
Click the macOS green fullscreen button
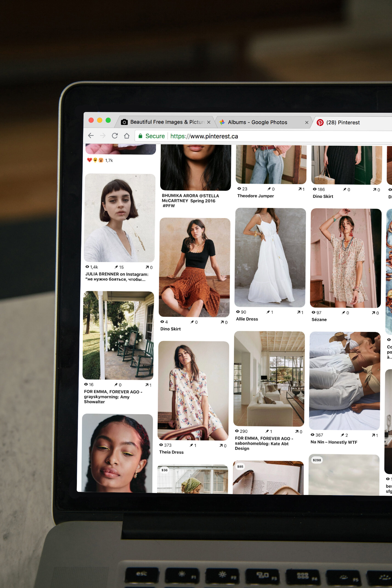108,120
